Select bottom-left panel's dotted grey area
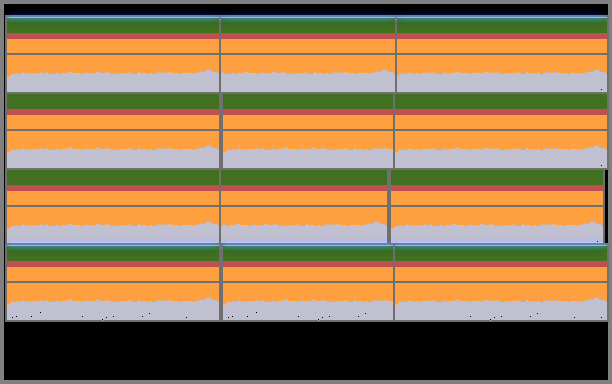Image resolution: width=612 pixels, height=384 pixels. 113,310
